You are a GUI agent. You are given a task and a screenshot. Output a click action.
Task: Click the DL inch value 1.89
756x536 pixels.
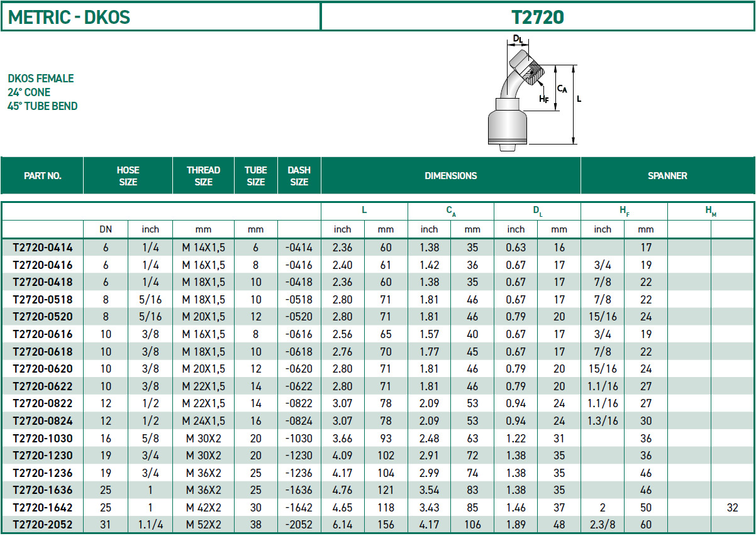pyautogui.click(x=516, y=525)
